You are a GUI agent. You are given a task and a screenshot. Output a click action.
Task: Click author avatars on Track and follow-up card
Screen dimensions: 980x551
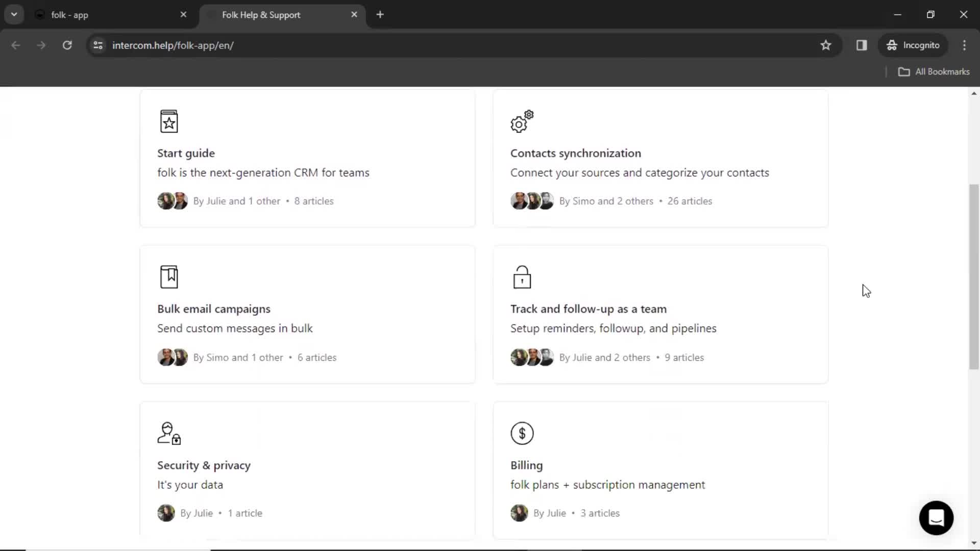[x=532, y=357]
